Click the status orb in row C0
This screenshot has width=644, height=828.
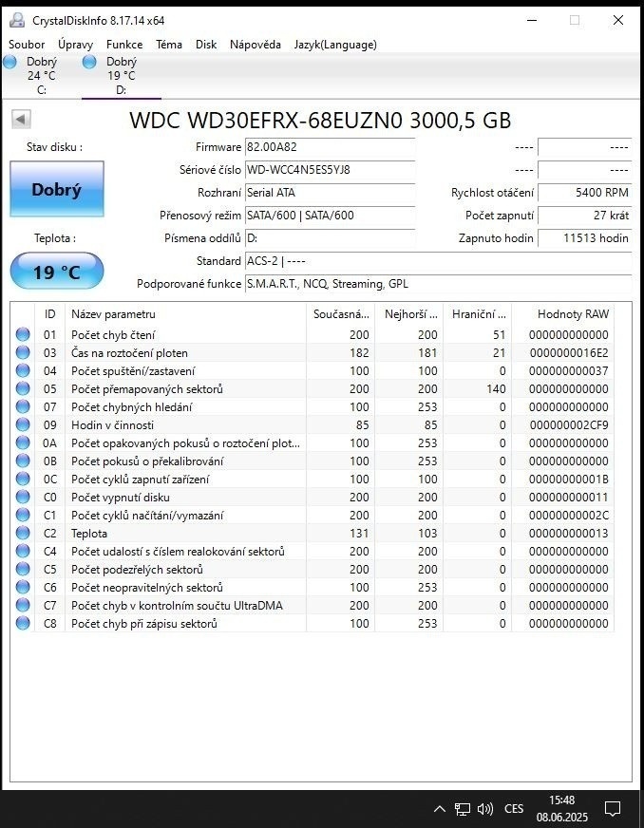[x=23, y=497]
